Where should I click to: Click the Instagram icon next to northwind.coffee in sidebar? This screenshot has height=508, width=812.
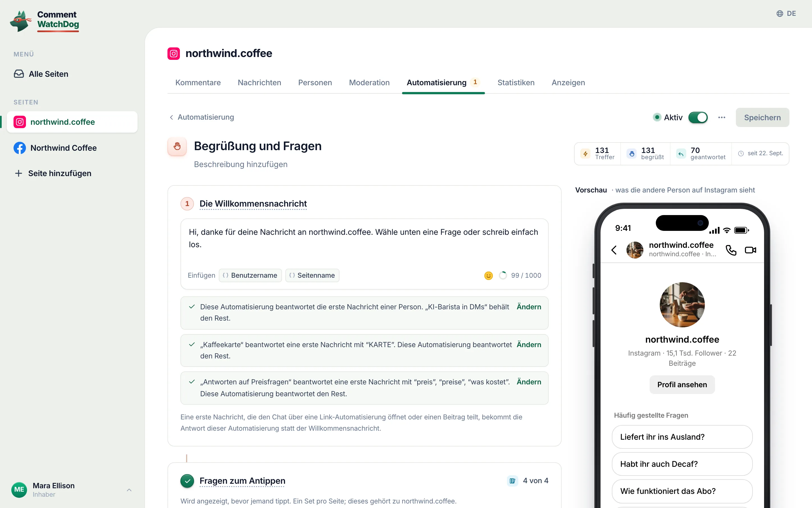(x=20, y=122)
